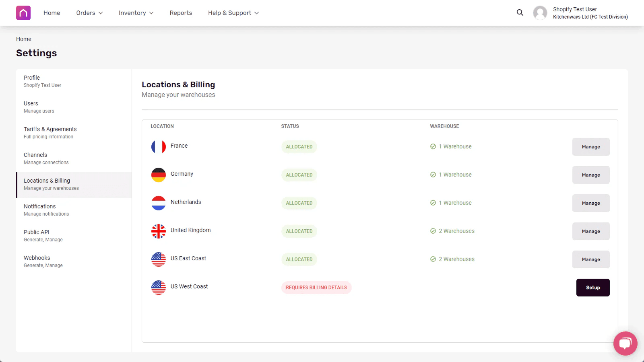
Task: Click the US West Coast flag icon
Action: click(158, 288)
